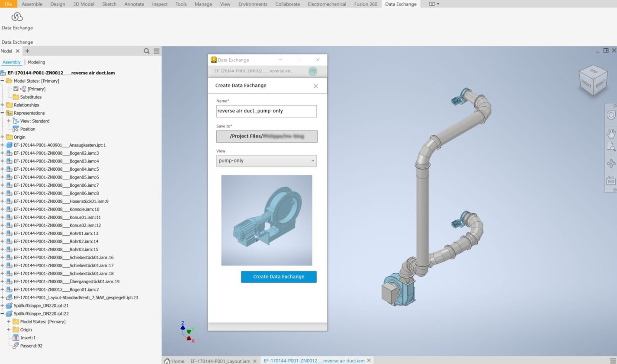
Task: Click the pump preview thumbnail image
Action: (x=267, y=220)
